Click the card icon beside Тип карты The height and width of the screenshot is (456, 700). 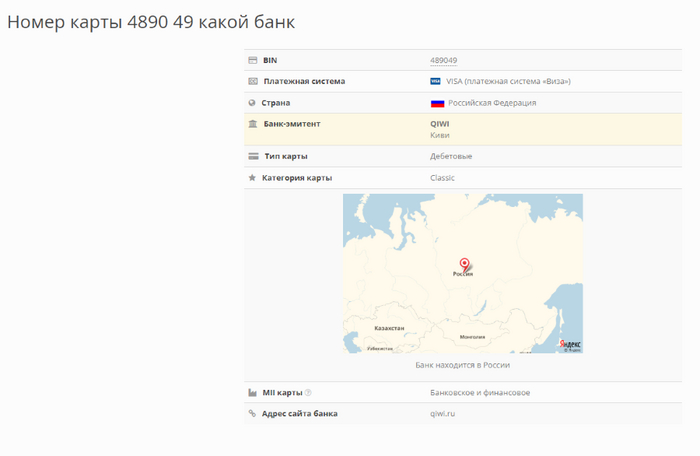[253, 156]
